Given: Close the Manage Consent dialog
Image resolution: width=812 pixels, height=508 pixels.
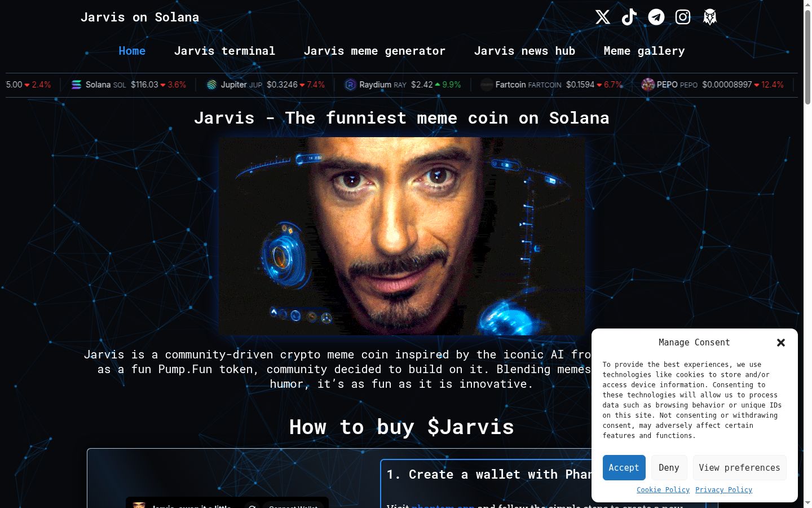Looking at the screenshot, I should pos(781,343).
